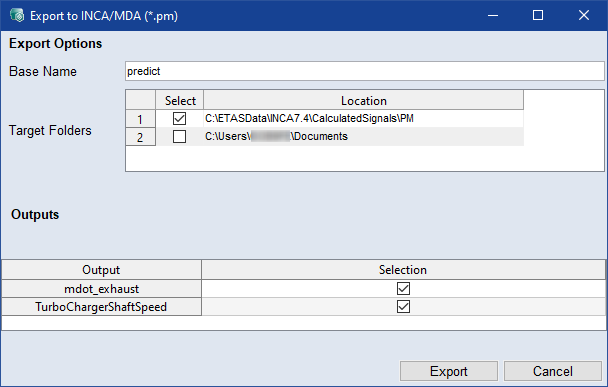Viewport: 608px width, 387px height.
Task: Click the Cancel button
Action: pyautogui.click(x=553, y=371)
